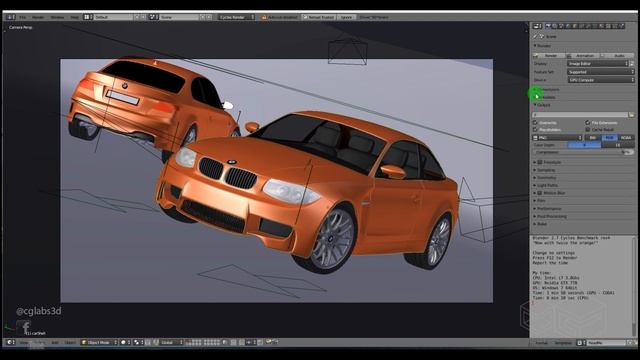Open the Properties editor type selector icon
The width and height of the screenshot is (640, 360).
(x=538, y=26)
